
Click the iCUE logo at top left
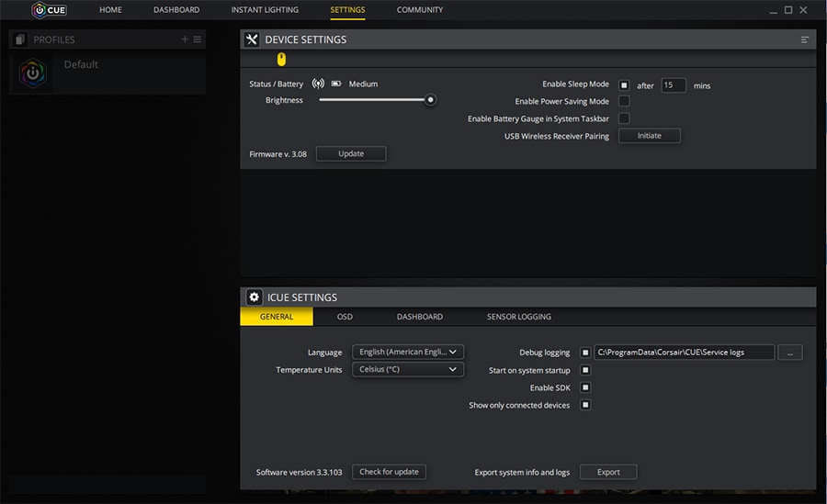(48, 10)
